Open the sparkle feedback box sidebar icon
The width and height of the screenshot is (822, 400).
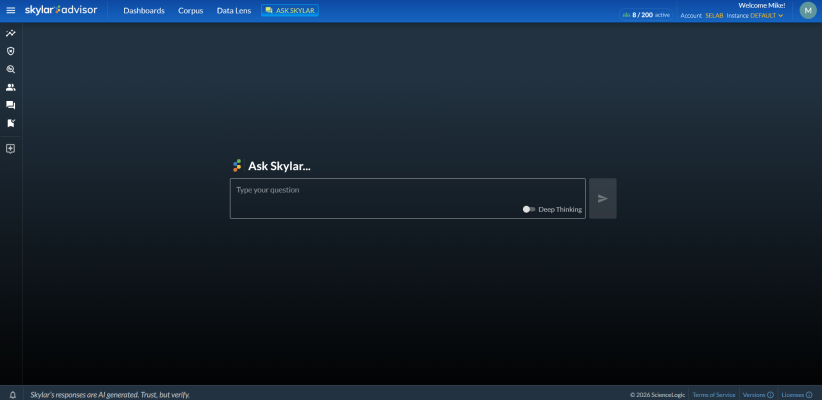click(10, 149)
